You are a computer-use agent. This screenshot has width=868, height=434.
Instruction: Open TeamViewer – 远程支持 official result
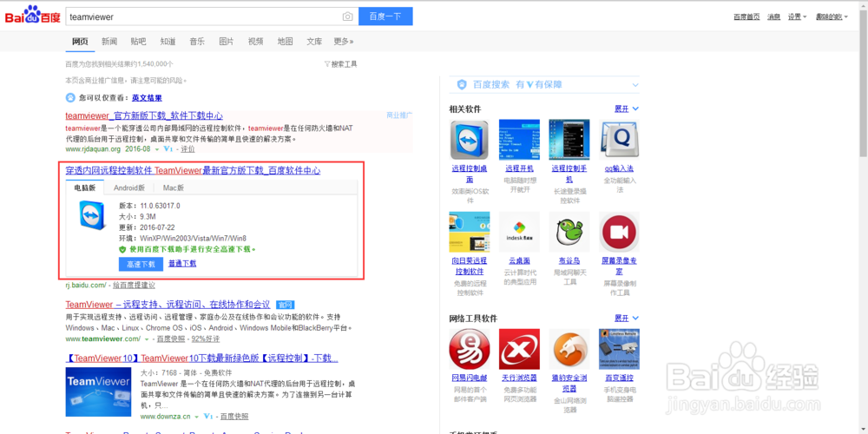pyautogui.click(x=168, y=305)
